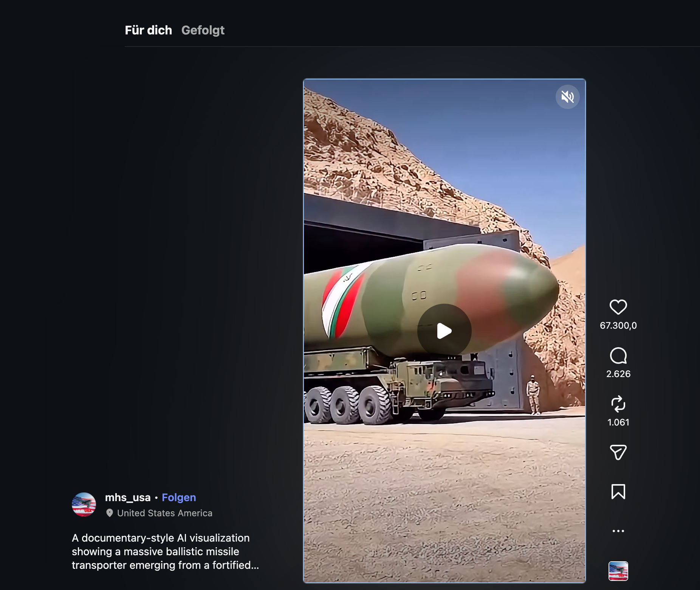
Task: Click the 1.061 reposts count
Action: coord(618,422)
